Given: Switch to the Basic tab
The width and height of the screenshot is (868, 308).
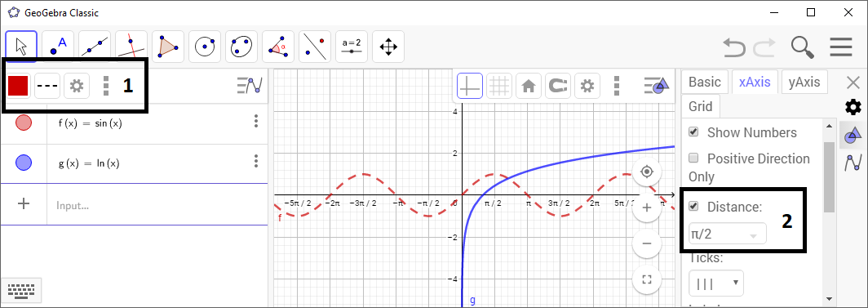Looking at the screenshot, I should pos(705,83).
